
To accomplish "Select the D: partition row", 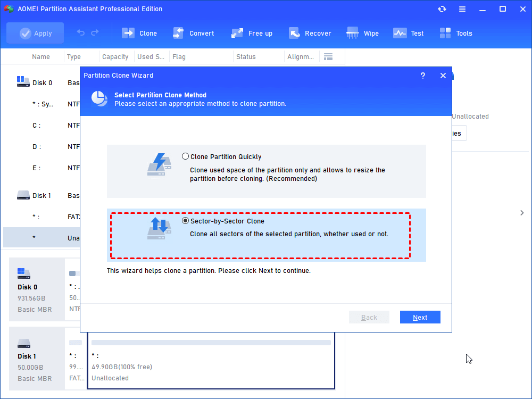I will 41,147.
